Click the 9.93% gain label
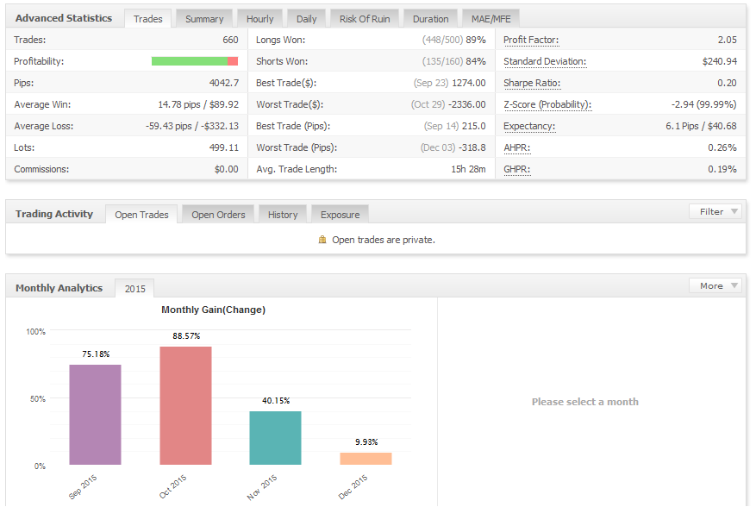The height and width of the screenshot is (532, 756). pyautogui.click(x=366, y=441)
